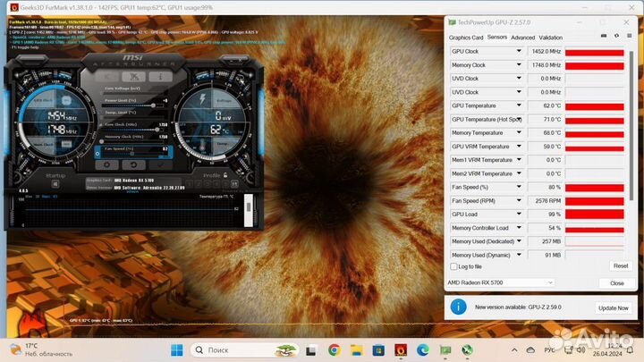Switch to the Graphics Card tab
The height and width of the screenshot is (362, 644).
466,38
